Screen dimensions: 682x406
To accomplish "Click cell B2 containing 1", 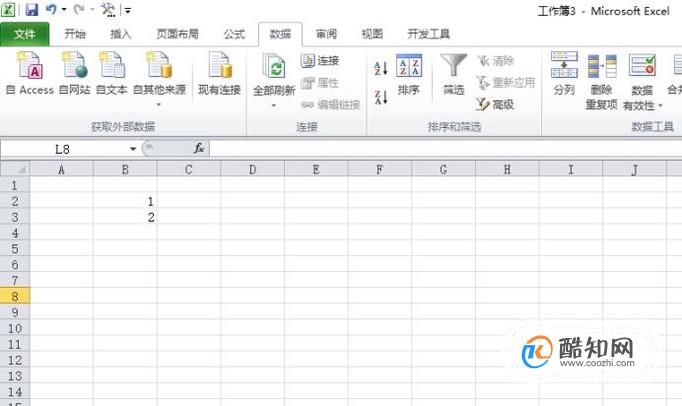I will tap(125, 201).
